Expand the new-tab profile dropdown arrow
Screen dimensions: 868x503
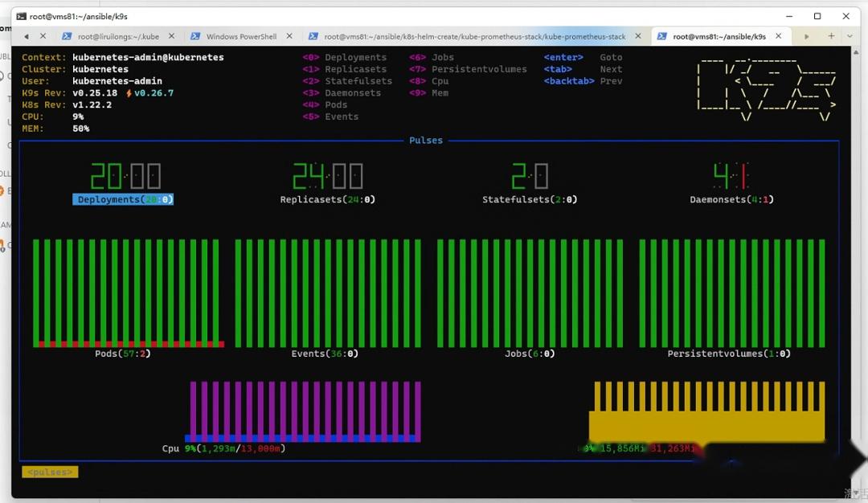pos(850,36)
